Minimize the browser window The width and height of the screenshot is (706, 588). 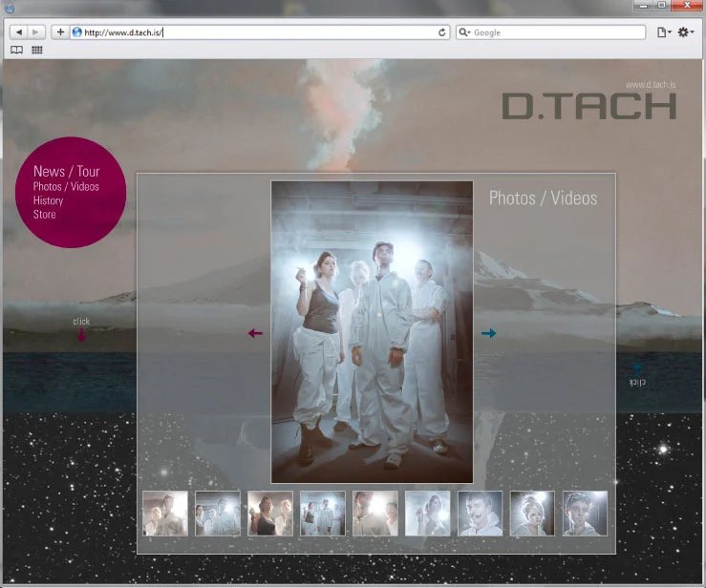[643, 6]
